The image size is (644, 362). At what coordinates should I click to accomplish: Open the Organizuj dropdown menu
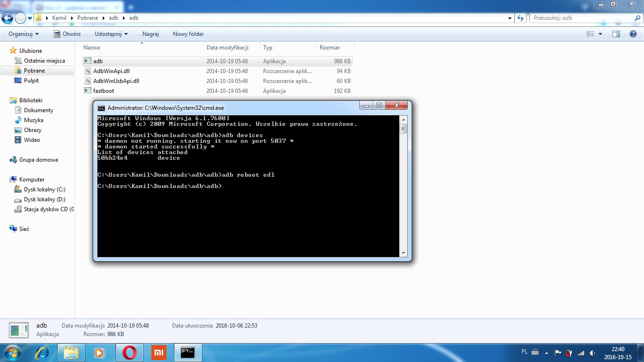click(x=24, y=34)
